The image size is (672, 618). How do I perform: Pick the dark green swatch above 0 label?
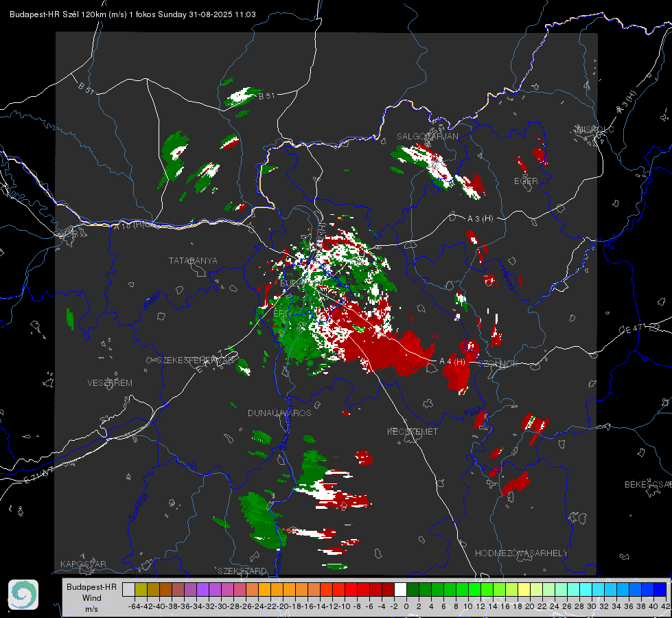coord(413,589)
